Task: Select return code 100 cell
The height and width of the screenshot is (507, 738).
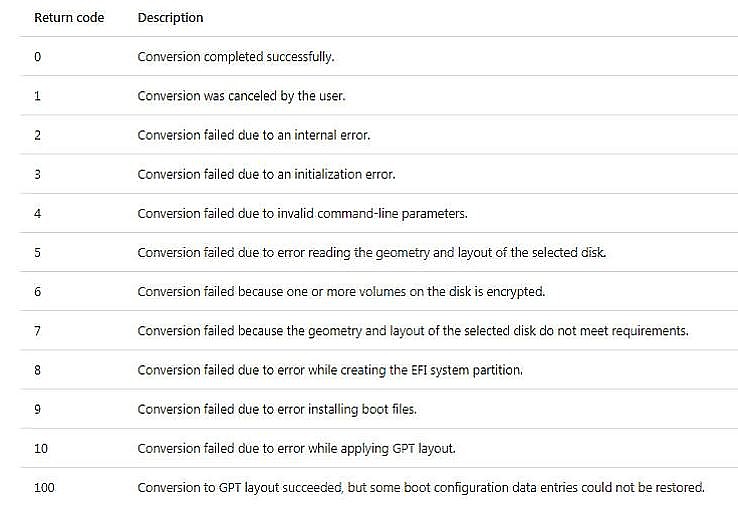Action: [44, 487]
